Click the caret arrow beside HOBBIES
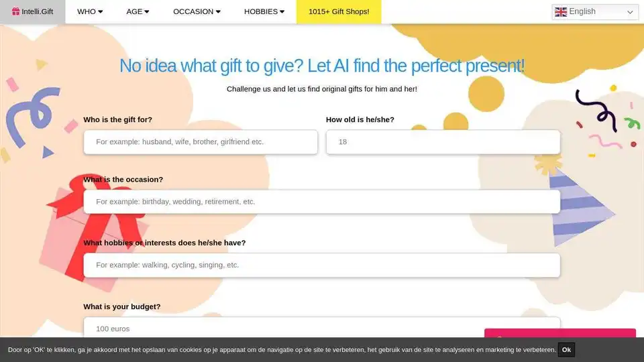The image size is (644, 362). click(282, 12)
